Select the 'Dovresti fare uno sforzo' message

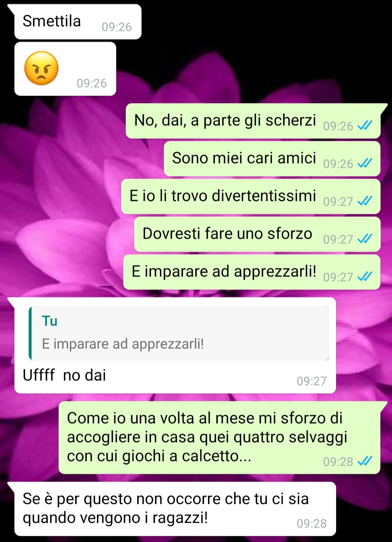click(x=257, y=234)
